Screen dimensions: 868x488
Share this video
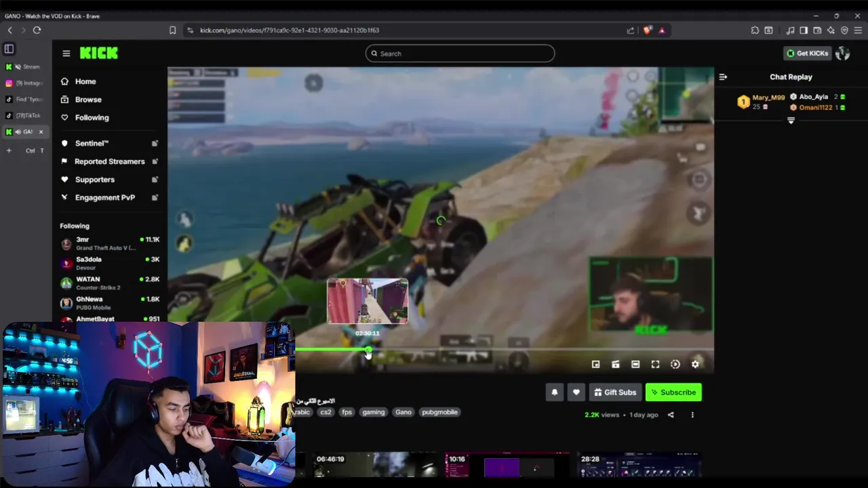[671, 415]
